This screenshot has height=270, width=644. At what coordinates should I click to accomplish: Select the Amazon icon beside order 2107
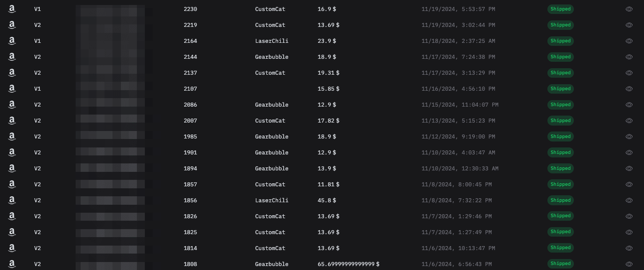coord(12,89)
